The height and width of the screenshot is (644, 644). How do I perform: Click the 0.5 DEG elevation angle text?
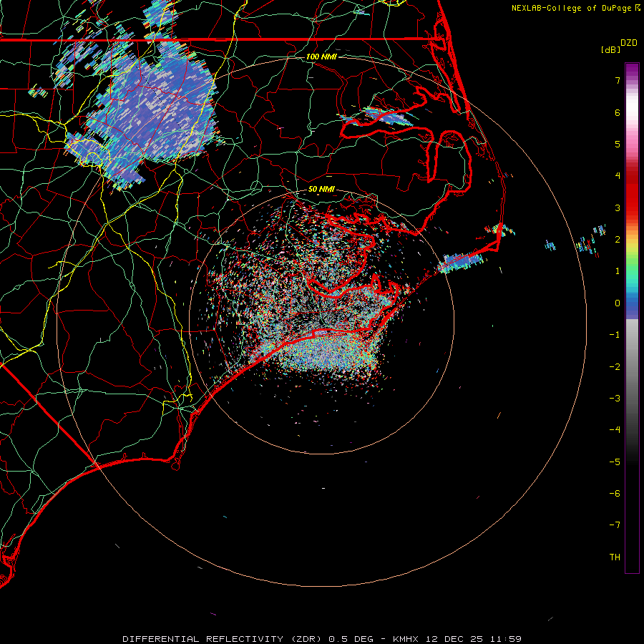pyautogui.click(x=351, y=639)
